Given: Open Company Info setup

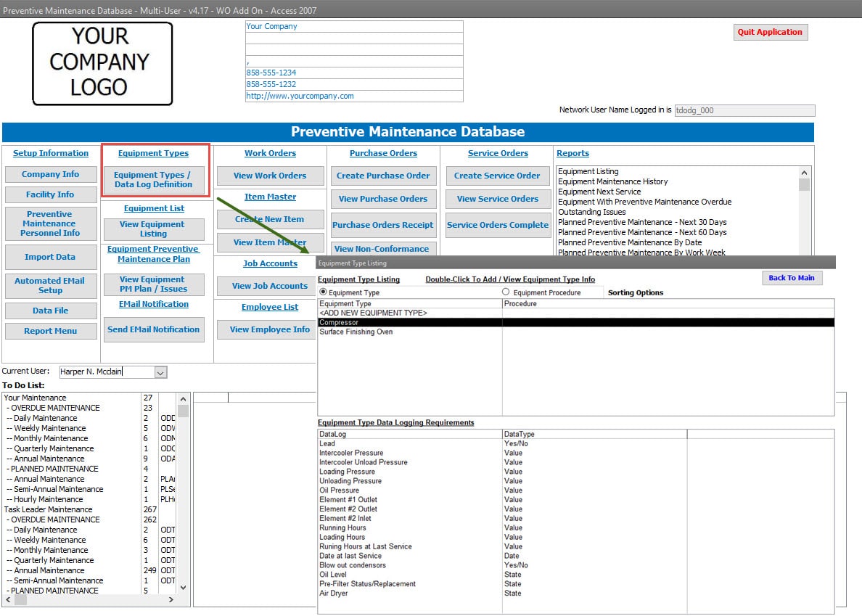Looking at the screenshot, I should click(51, 174).
